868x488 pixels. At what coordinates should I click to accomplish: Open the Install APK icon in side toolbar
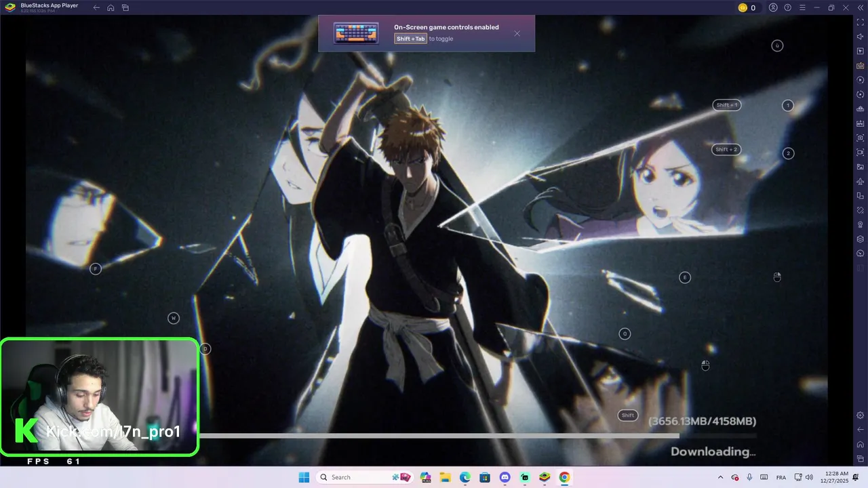click(x=861, y=123)
